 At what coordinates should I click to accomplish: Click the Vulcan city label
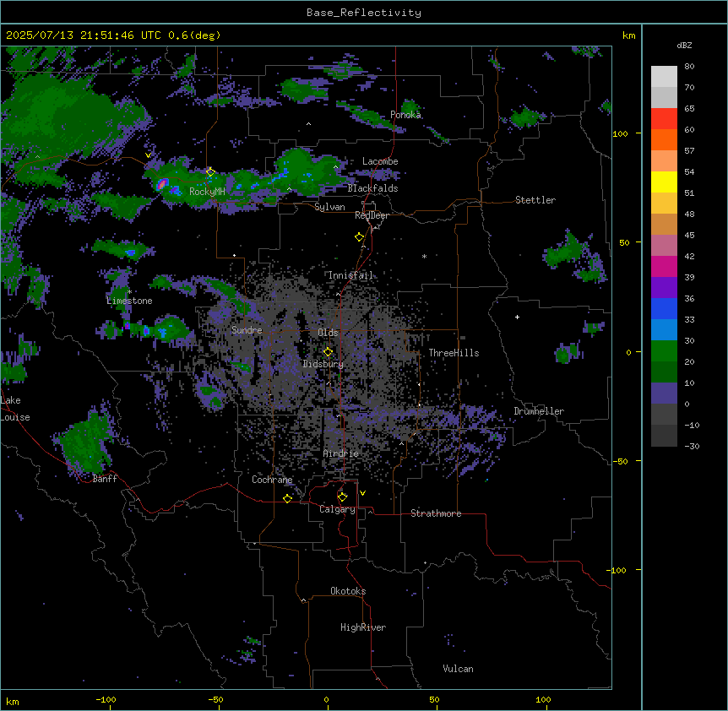coord(459,669)
